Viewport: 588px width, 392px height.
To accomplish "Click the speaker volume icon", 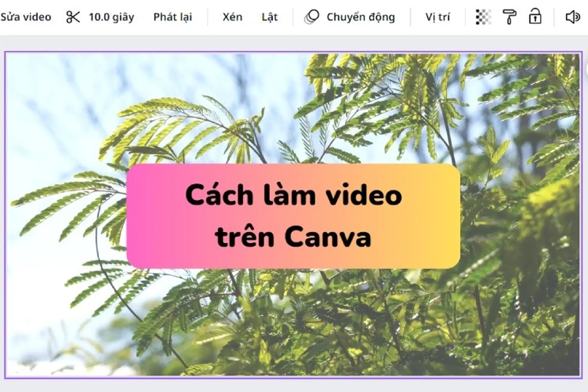I will [x=572, y=17].
